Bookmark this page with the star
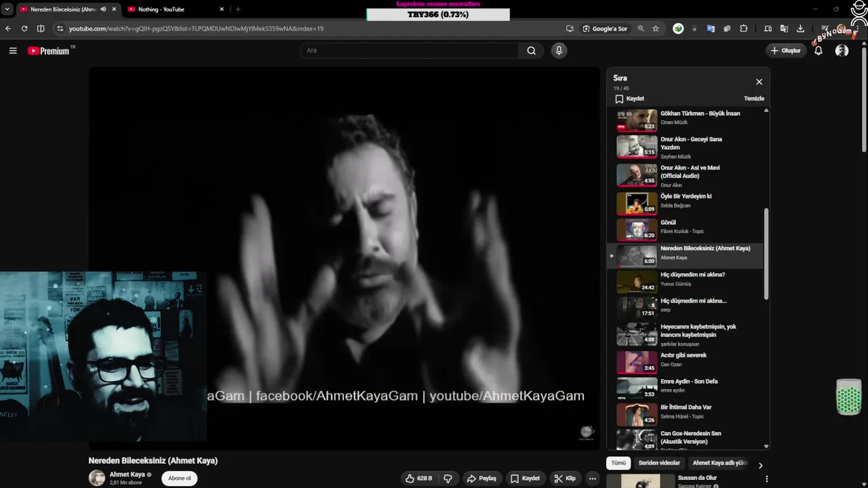 pyautogui.click(x=656, y=28)
